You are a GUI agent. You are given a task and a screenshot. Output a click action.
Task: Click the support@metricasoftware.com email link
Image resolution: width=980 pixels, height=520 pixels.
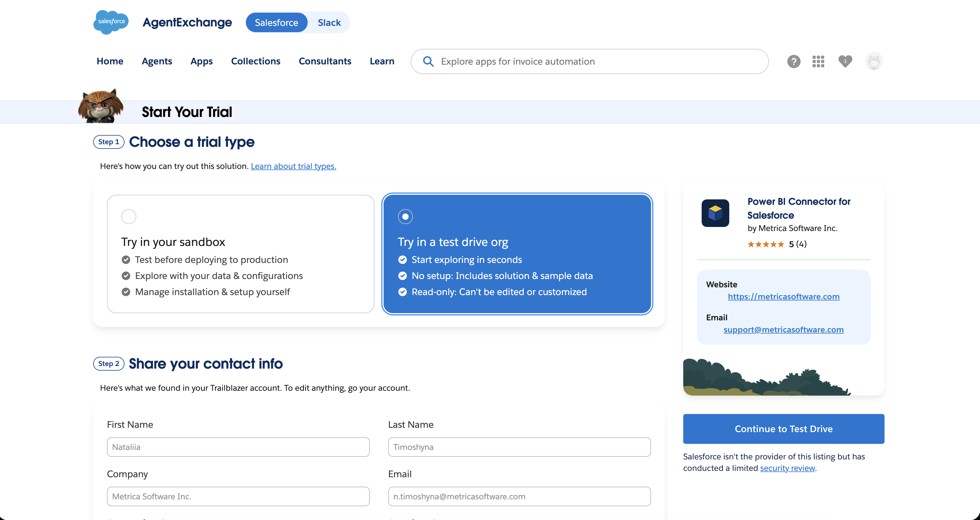(784, 330)
